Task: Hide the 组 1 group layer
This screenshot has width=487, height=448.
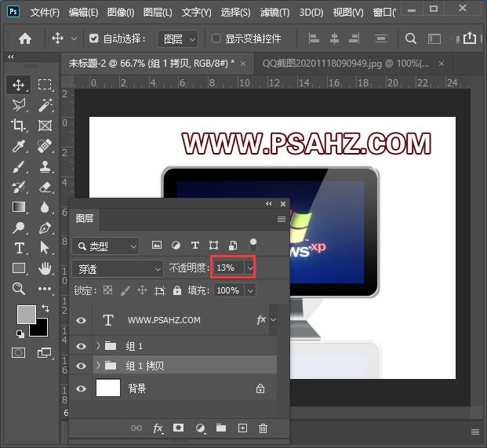Action: click(x=81, y=346)
